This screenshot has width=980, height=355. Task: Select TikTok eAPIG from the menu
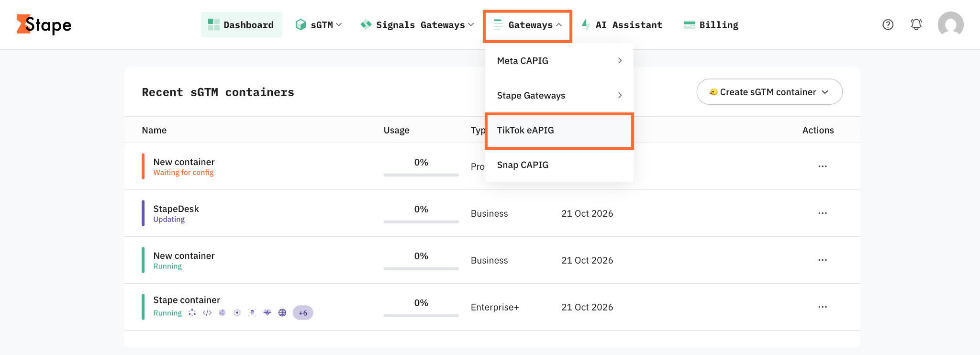(559, 130)
